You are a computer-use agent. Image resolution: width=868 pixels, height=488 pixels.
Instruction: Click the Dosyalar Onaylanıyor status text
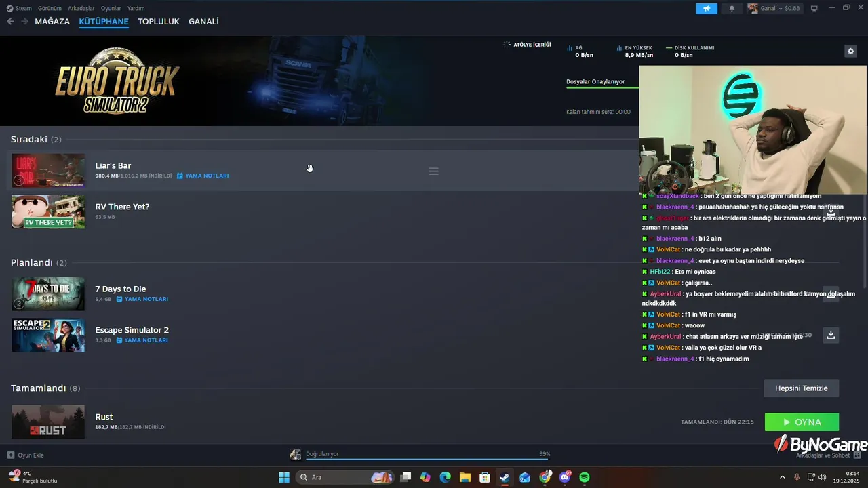point(595,82)
